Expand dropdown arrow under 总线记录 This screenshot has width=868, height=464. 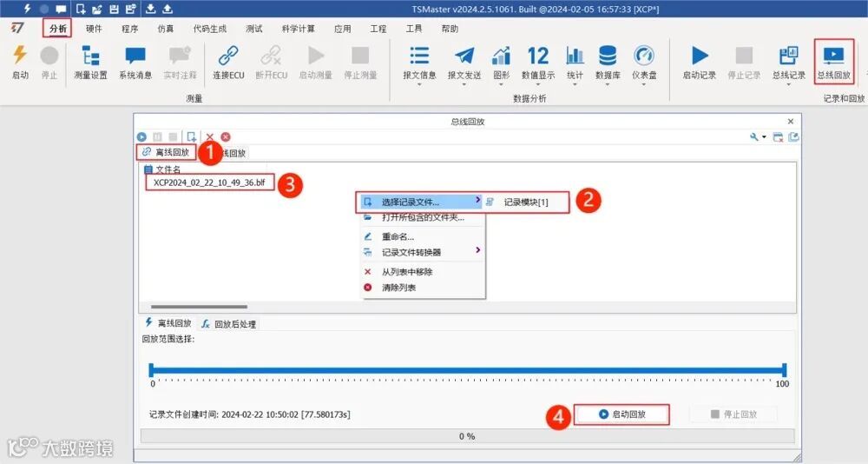[x=788, y=85]
